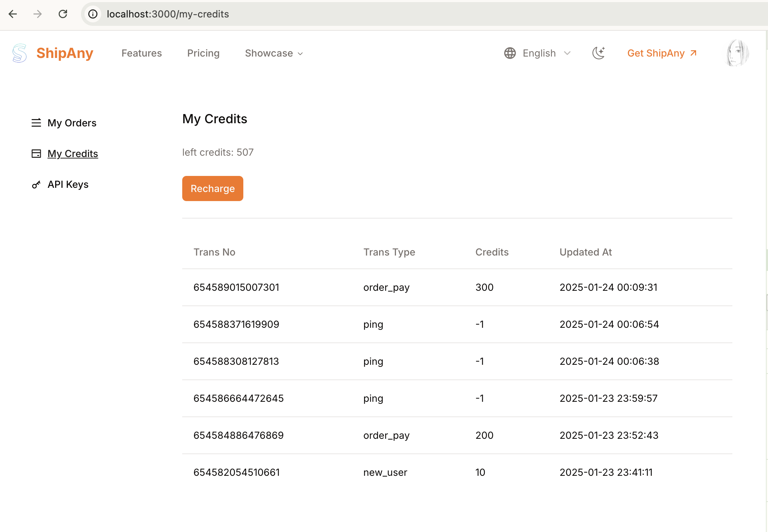Click the API Keys key icon

point(36,184)
